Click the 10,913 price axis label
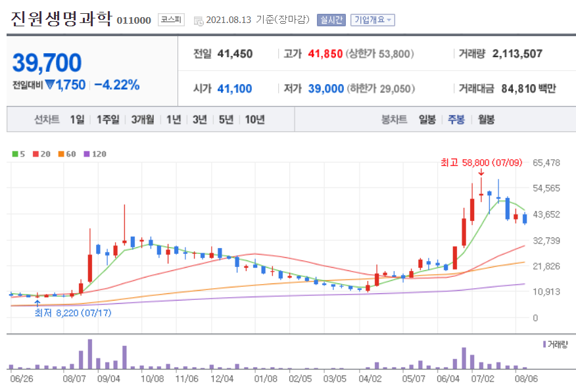Viewport: 576px width, 392px height. pos(546,292)
